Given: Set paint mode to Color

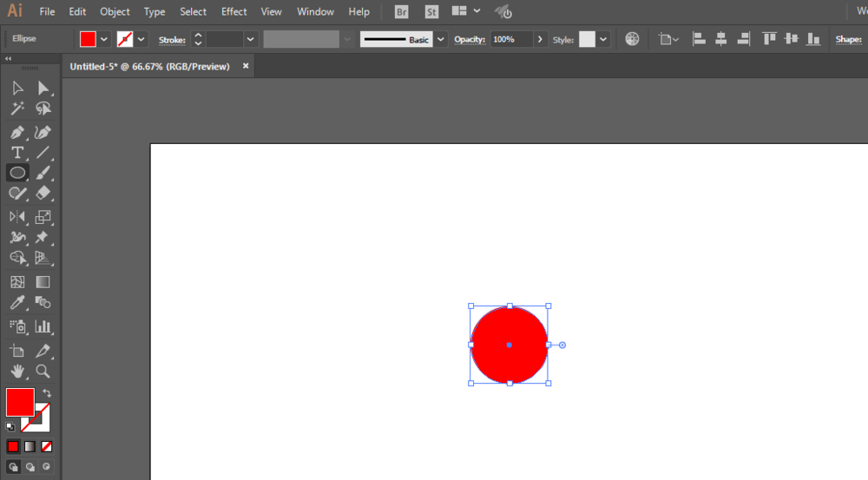Looking at the screenshot, I should (13, 446).
